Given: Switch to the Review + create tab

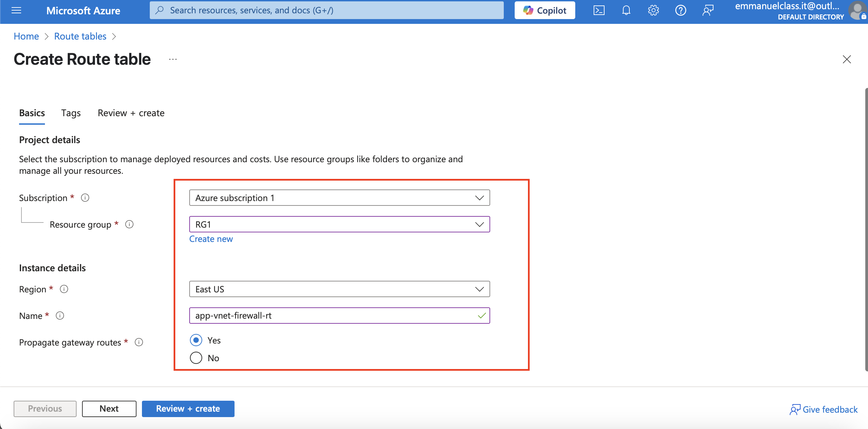Looking at the screenshot, I should [131, 113].
